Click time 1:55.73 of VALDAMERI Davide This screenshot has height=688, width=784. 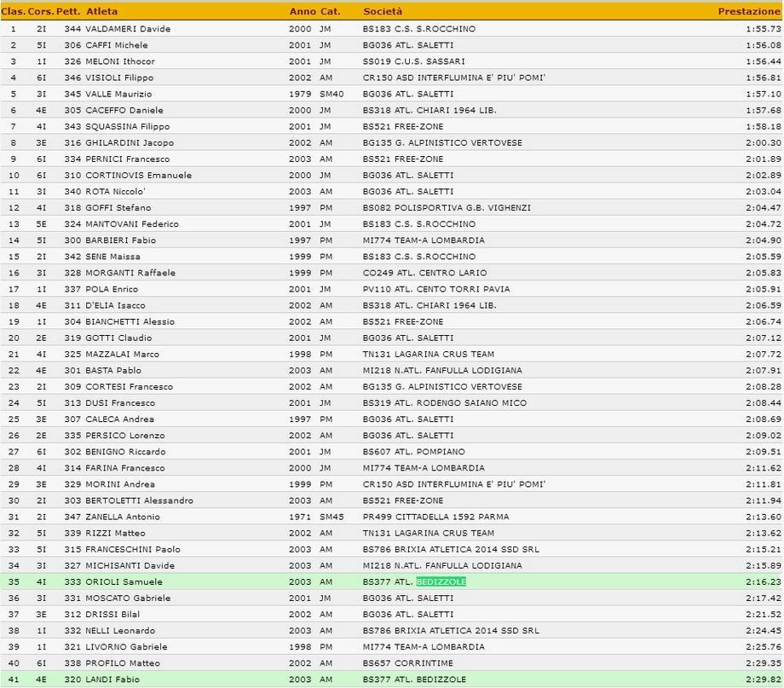[x=763, y=29]
